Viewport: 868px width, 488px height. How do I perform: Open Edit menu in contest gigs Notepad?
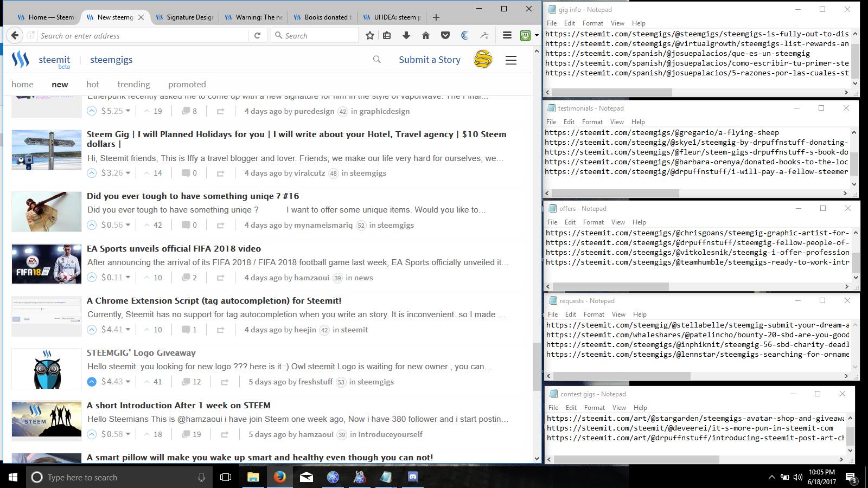pyautogui.click(x=571, y=408)
